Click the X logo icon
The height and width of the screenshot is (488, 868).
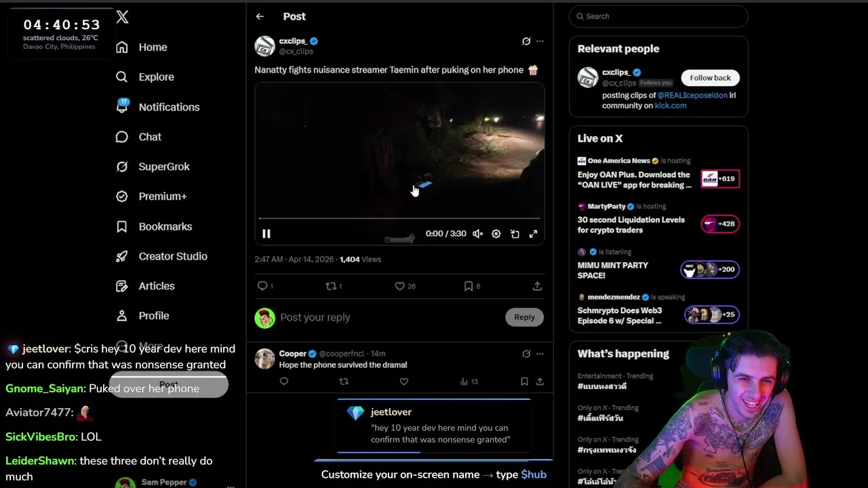122,17
